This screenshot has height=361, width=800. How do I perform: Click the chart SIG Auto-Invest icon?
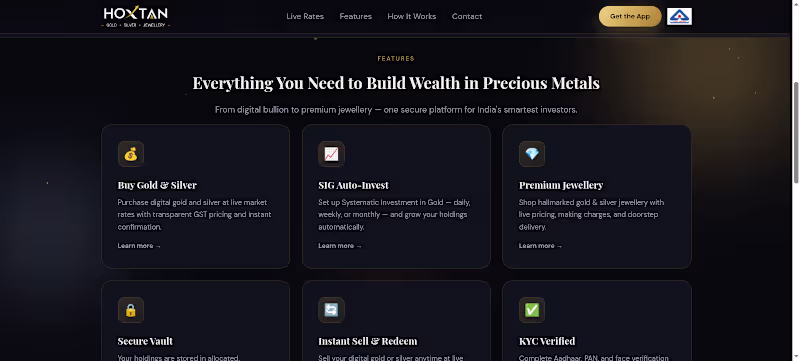tap(331, 154)
